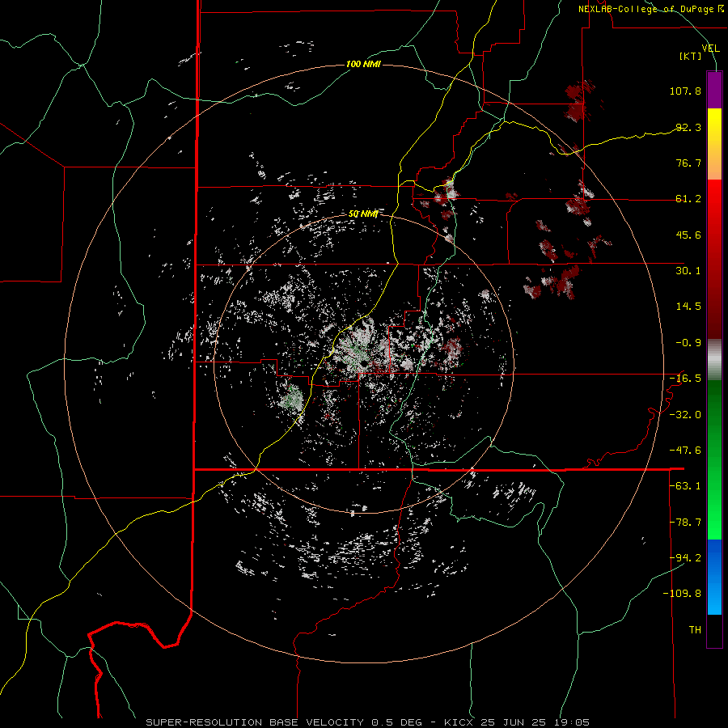
Task: Click the yellow-orange segment of the color bar
Action: click(714, 144)
